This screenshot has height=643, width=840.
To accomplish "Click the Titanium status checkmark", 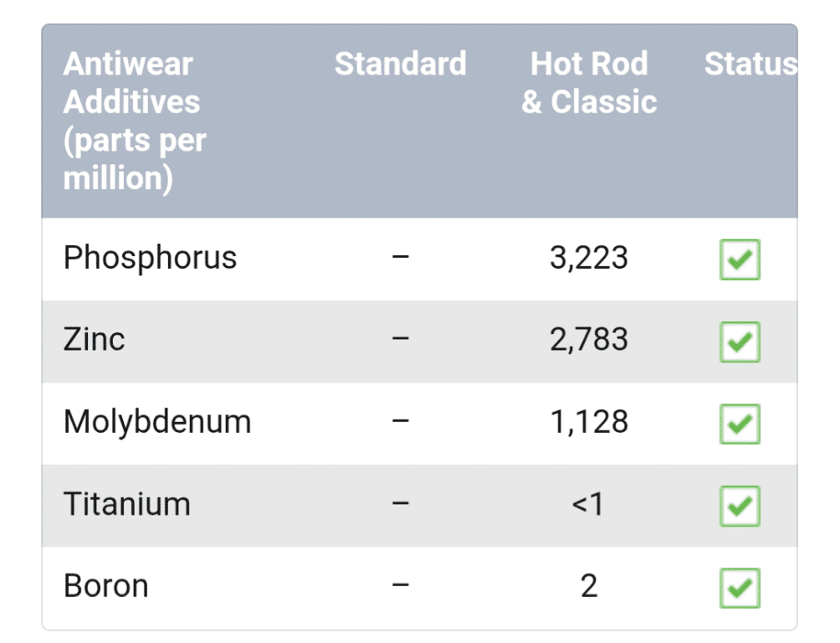I will tap(740, 506).
